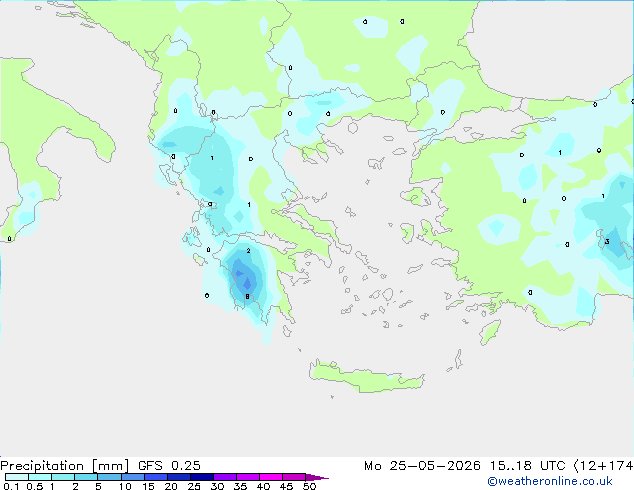Image resolution: width=634 pixels, height=490 pixels.
Task: Click the 35–40 mm legend color box
Action: [x=248, y=477]
